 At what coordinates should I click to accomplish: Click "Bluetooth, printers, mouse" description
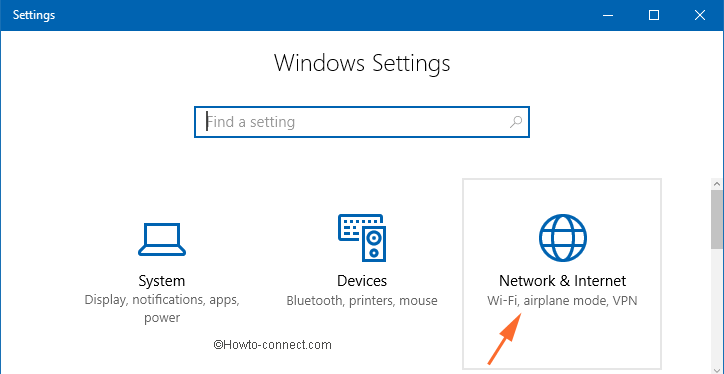(362, 301)
